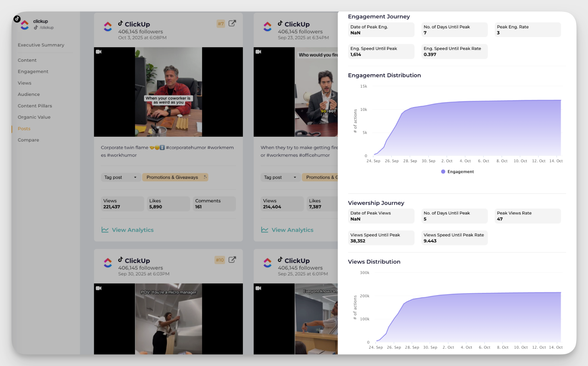Screen dimensions: 588x366
Task: Click View Analytics under the Oct 3 post
Action: click(x=133, y=230)
